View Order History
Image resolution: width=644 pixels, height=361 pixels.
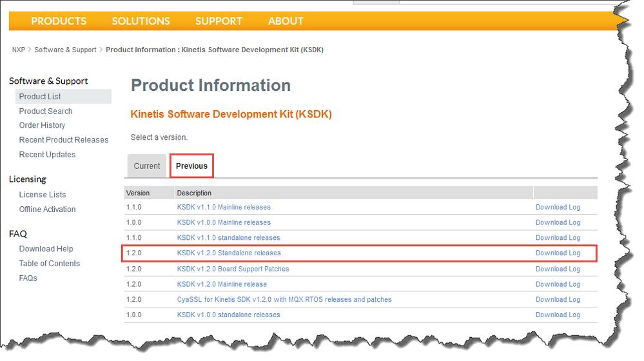pyautogui.click(x=42, y=125)
